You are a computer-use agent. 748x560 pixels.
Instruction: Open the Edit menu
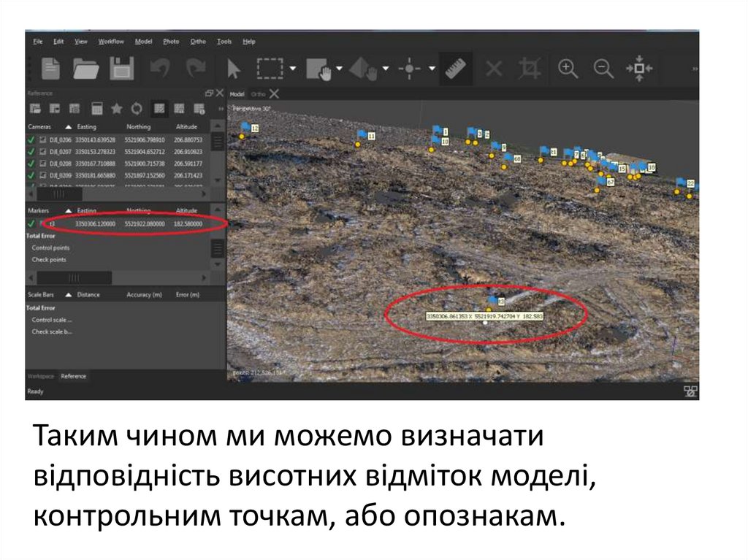[58, 42]
